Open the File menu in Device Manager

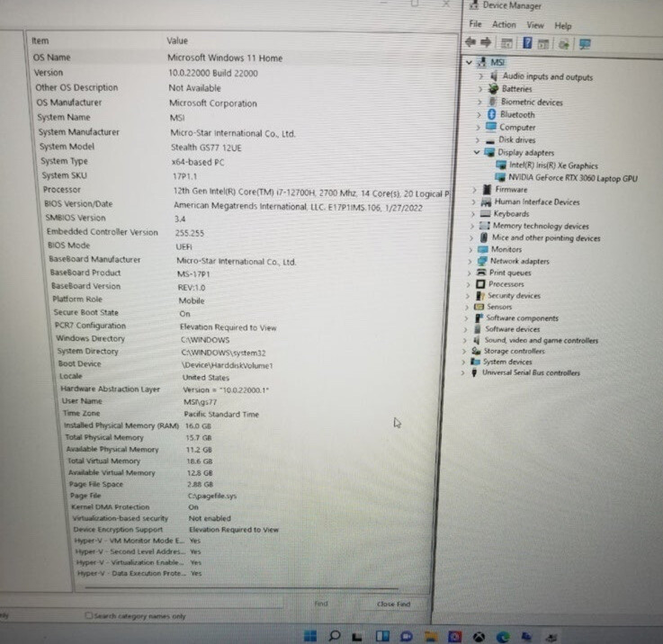coord(475,24)
